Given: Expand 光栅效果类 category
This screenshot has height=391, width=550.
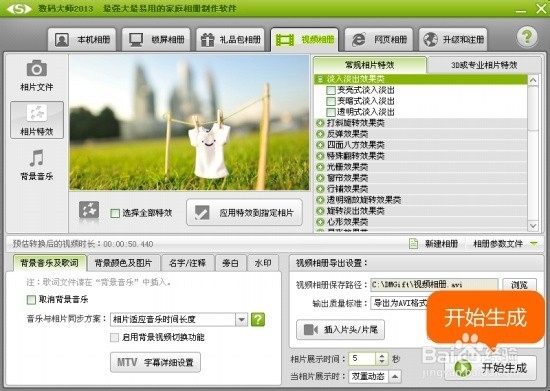Looking at the screenshot, I should point(320,167).
